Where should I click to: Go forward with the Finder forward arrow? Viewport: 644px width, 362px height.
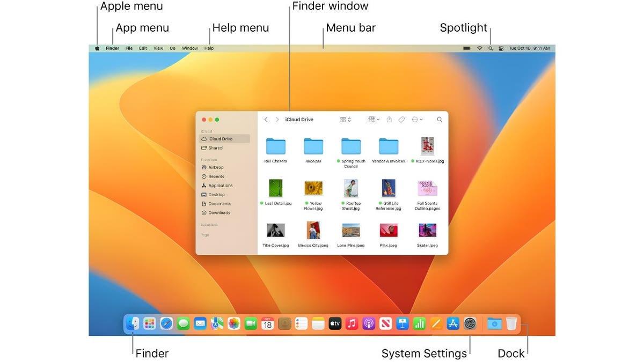[x=277, y=120]
